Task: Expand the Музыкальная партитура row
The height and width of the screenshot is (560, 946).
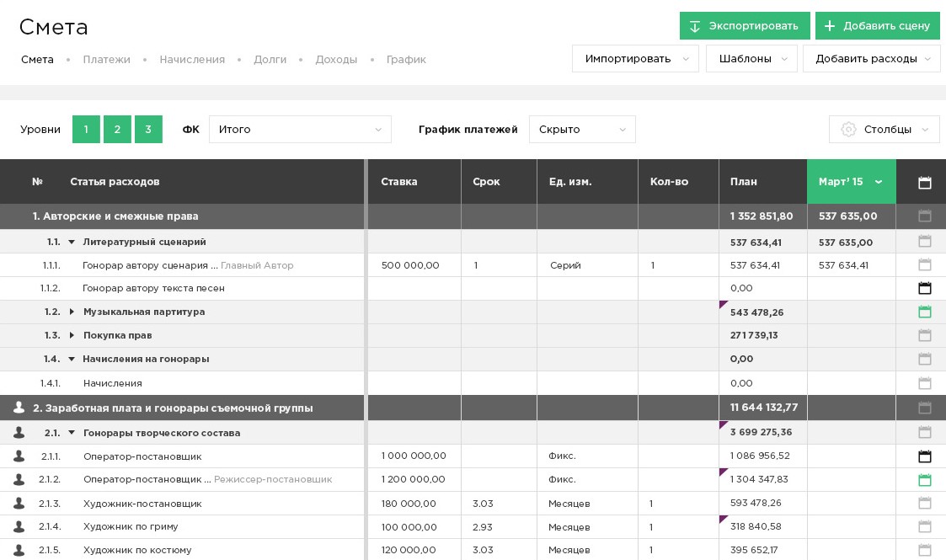Action: coord(72,312)
